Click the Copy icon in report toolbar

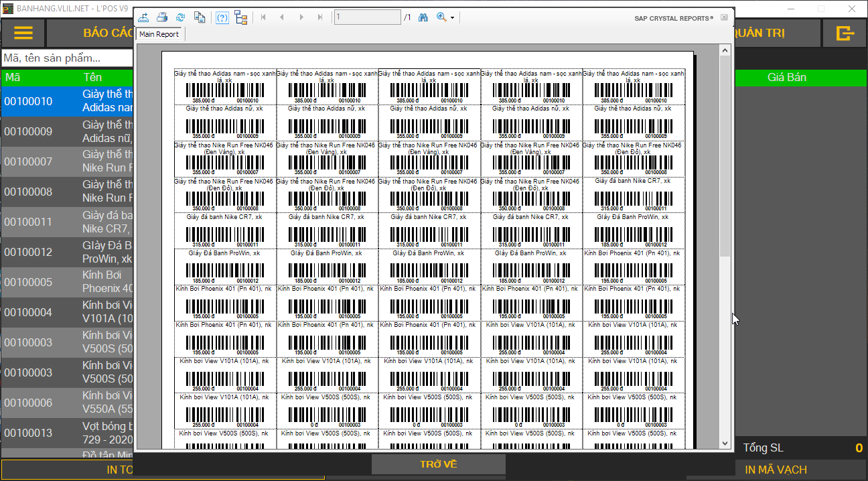199,17
